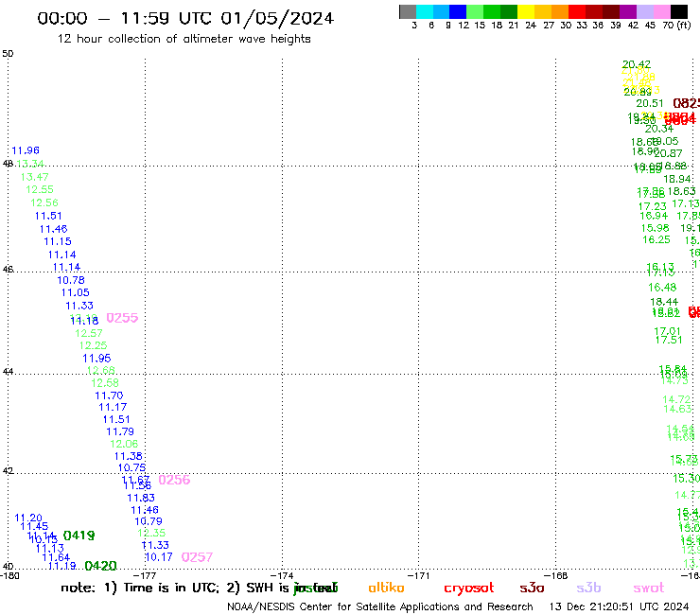
Task: Select the wave height value '11.83'
Action: 141,498
